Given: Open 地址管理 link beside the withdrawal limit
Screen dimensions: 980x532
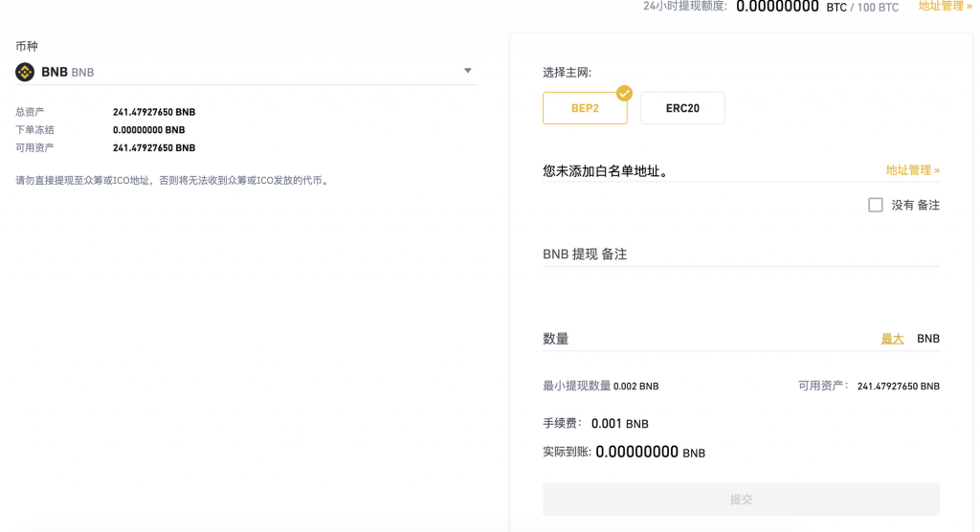Looking at the screenshot, I should click(x=945, y=6).
